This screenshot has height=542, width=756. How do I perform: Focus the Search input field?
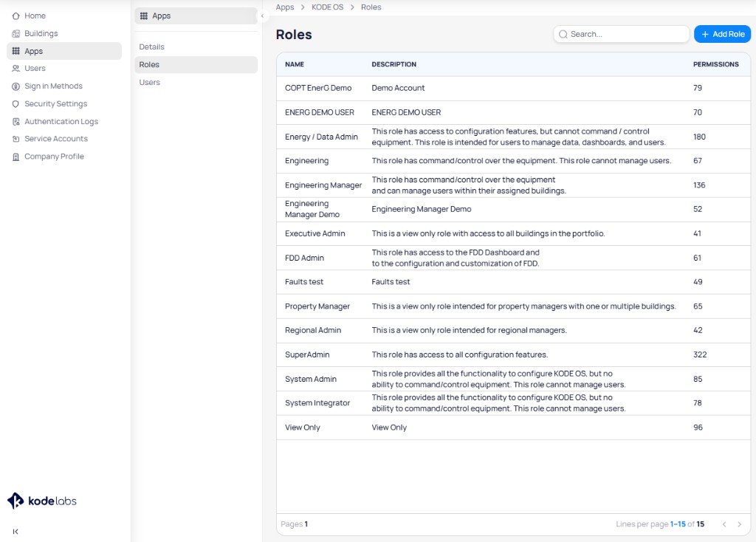[x=621, y=34]
